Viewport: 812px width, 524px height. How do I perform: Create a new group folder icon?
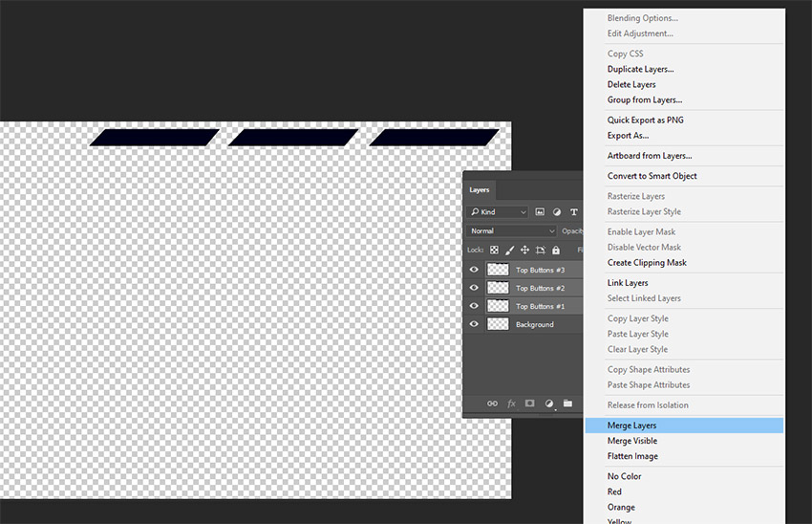click(x=568, y=404)
